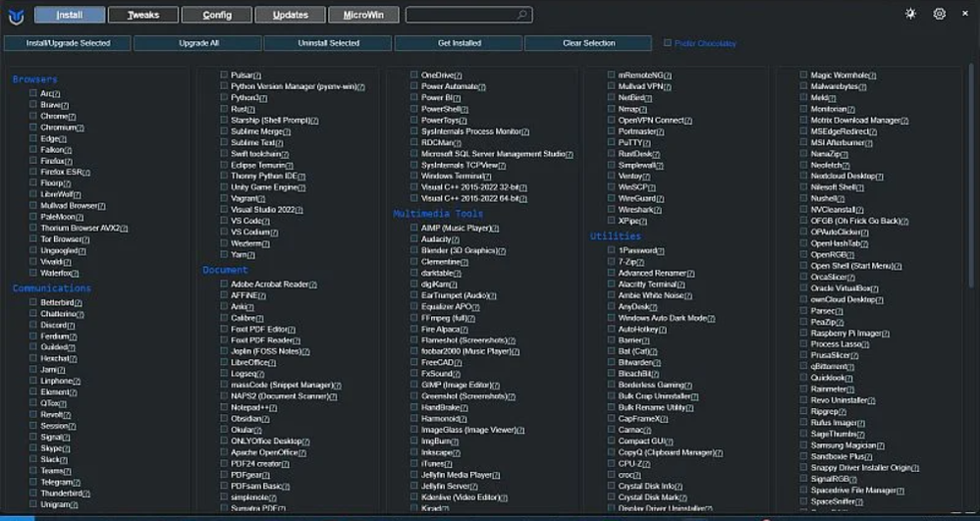Tick the Chrome checkbox
This screenshot has height=521, width=980.
tap(33, 116)
